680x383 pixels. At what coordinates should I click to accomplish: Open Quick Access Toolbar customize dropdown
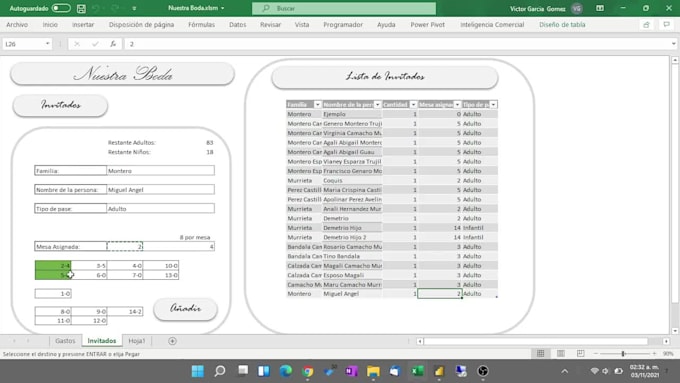pyautogui.click(x=134, y=8)
